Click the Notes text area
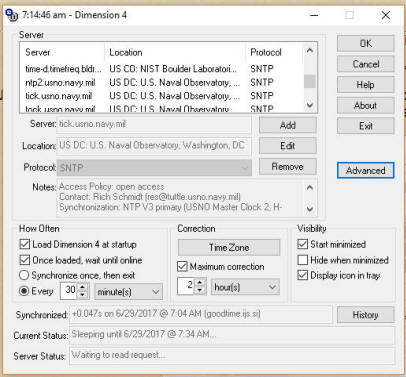 click(x=181, y=198)
